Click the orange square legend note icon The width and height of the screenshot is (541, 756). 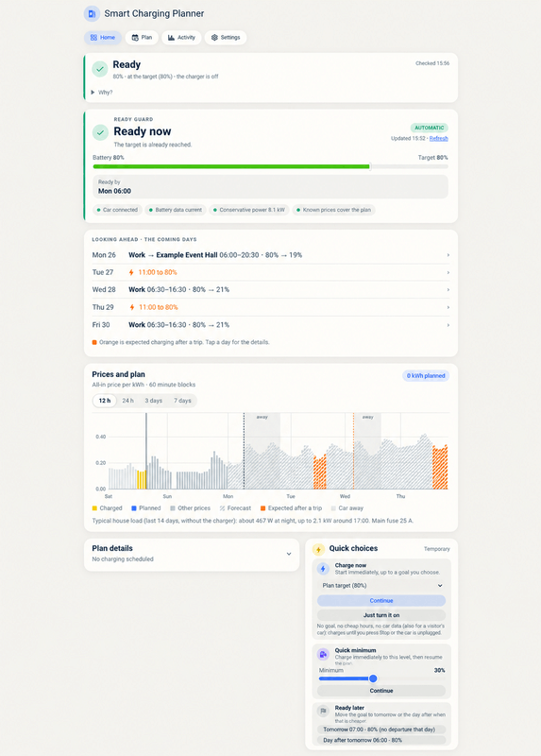tap(94, 342)
